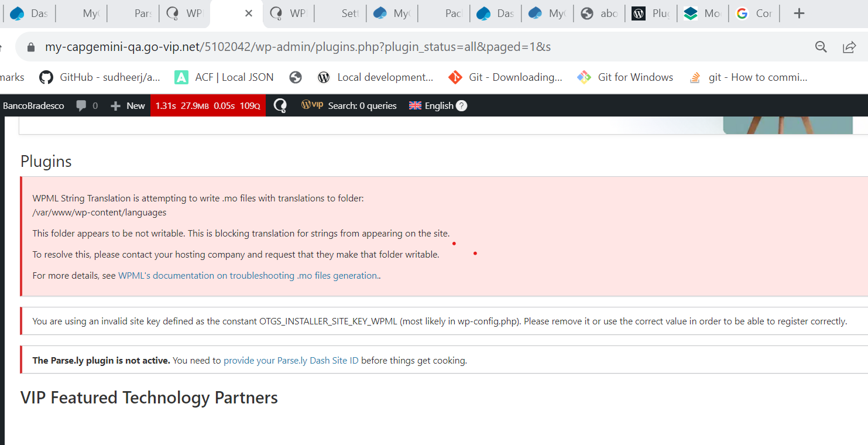This screenshot has height=445, width=868.
Task: Switch to the Google tab
Action: click(754, 13)
